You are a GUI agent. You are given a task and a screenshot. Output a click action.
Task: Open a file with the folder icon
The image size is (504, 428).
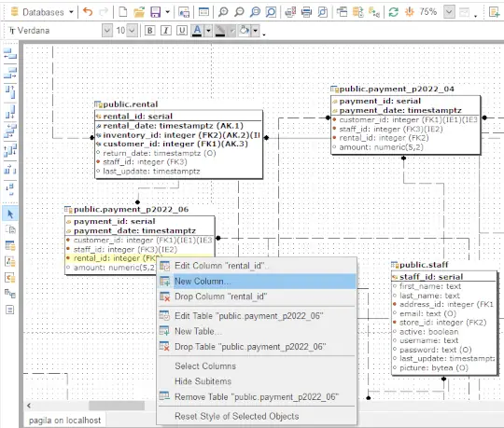coord(139,12)
